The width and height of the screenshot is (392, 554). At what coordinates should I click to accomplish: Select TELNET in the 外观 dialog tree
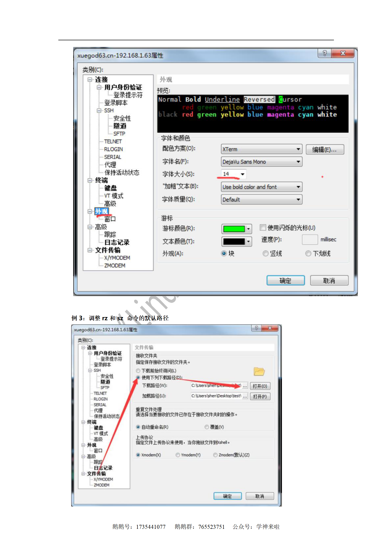tap(113, 141)
